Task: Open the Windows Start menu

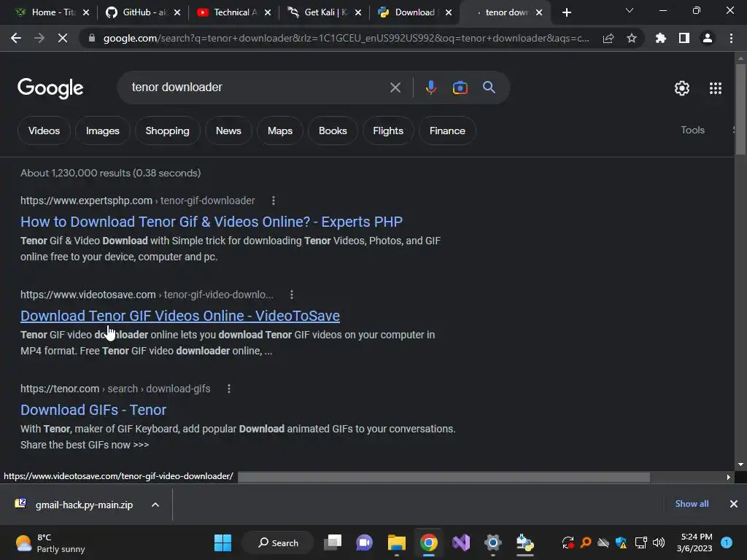Action: pos(222,542)
